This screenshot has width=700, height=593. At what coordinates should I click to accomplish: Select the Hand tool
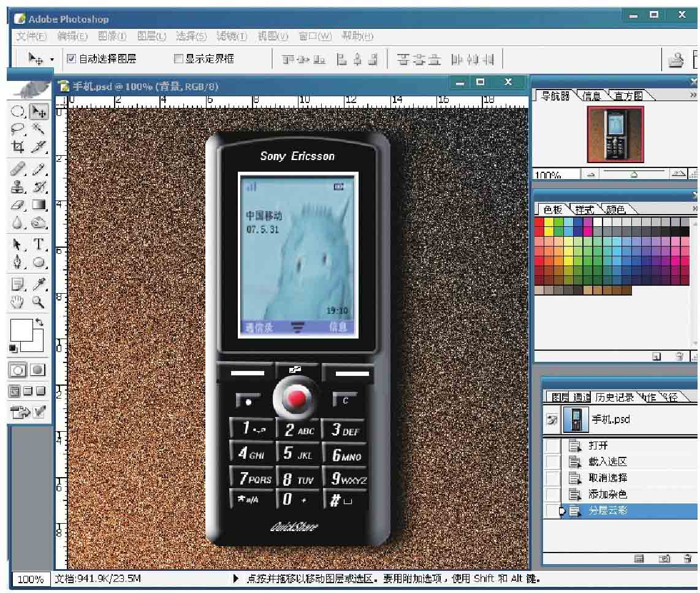pyautogui.click(x=17, y=302)
